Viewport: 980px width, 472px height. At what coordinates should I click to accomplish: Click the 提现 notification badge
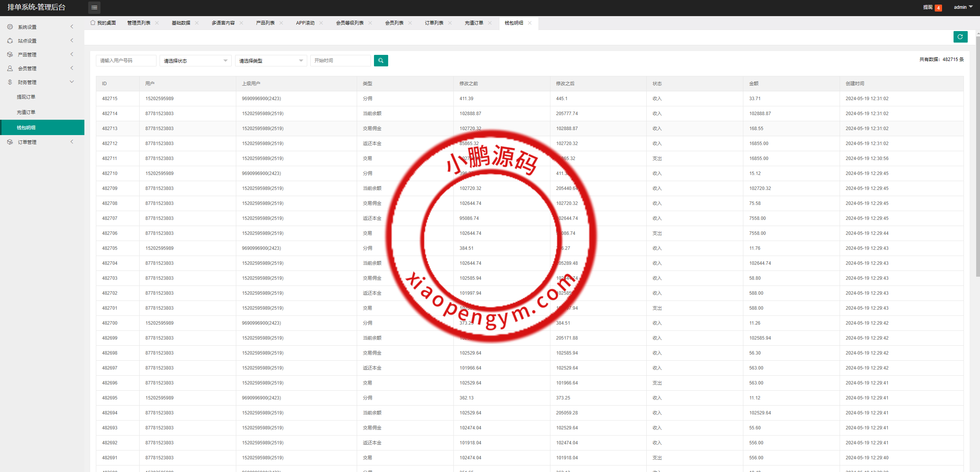938,8
